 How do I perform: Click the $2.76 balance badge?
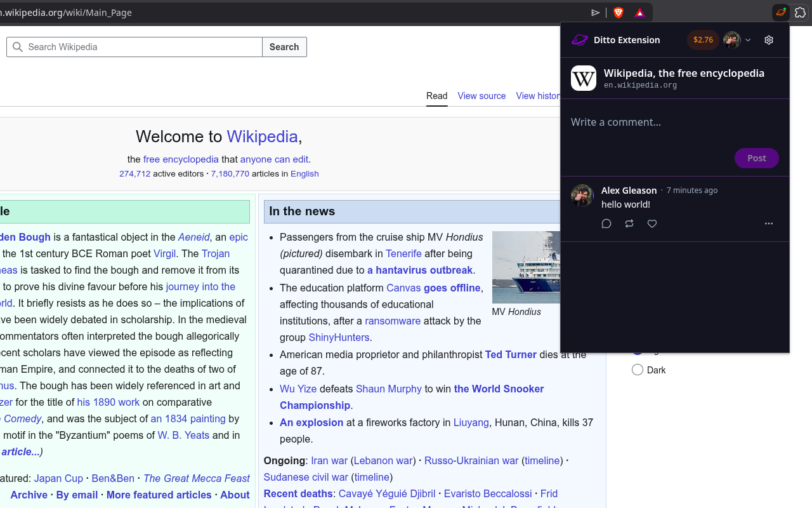pos(703,40)
